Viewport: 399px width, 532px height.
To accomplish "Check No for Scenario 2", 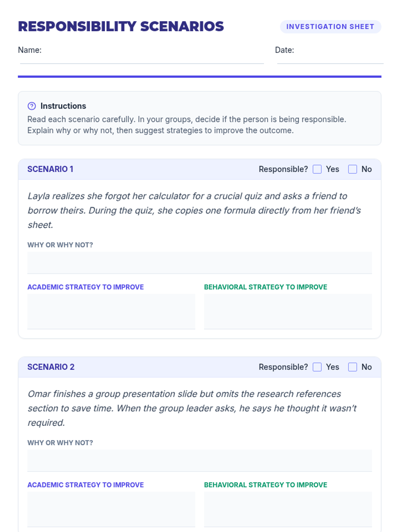I will click(352, 367).
